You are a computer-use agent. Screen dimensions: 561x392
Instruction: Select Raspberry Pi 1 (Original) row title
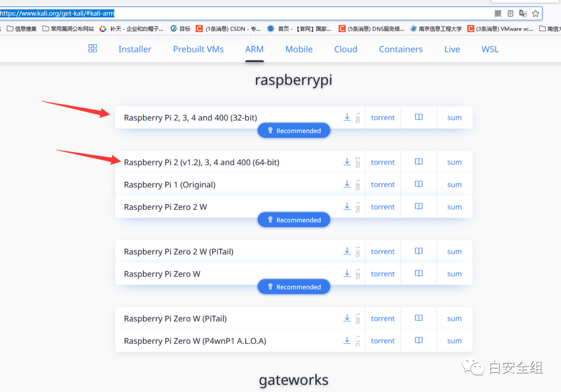tap(169, 184)
